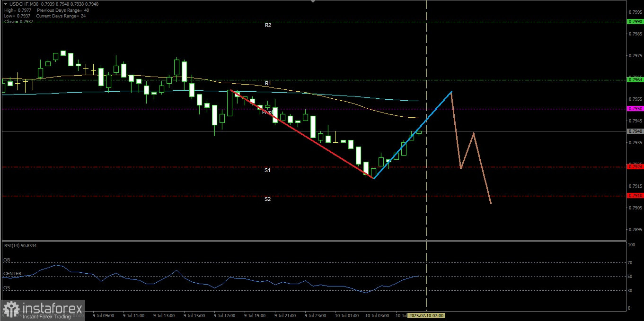Click the chart shift triangle on the top edge
The height and width of the screenshot is (321, 644).
point(312,2)
